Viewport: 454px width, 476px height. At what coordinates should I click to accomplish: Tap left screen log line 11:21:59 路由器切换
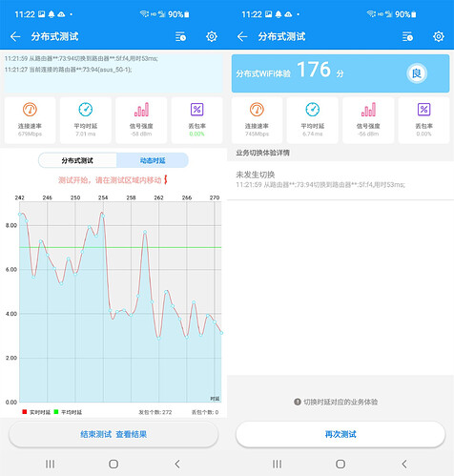[x=81, y=58]
